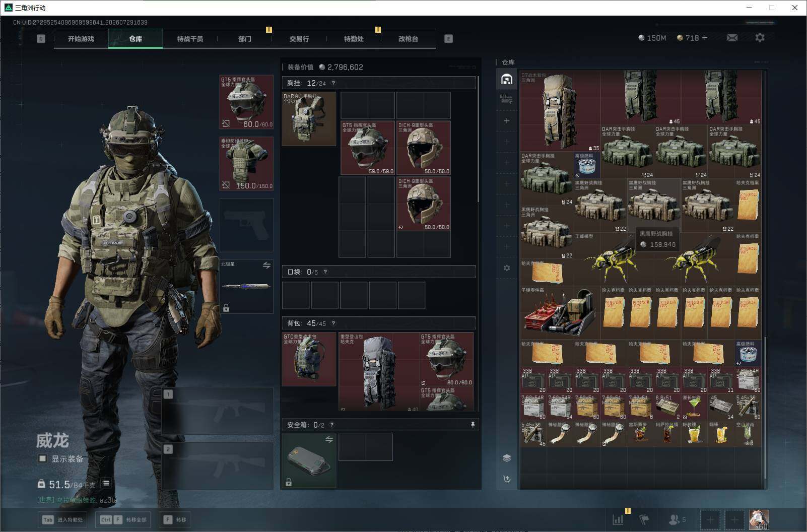Open the 部门 tab
The height and width of the screenshot is (532, 807).
(x=244, y=39)
